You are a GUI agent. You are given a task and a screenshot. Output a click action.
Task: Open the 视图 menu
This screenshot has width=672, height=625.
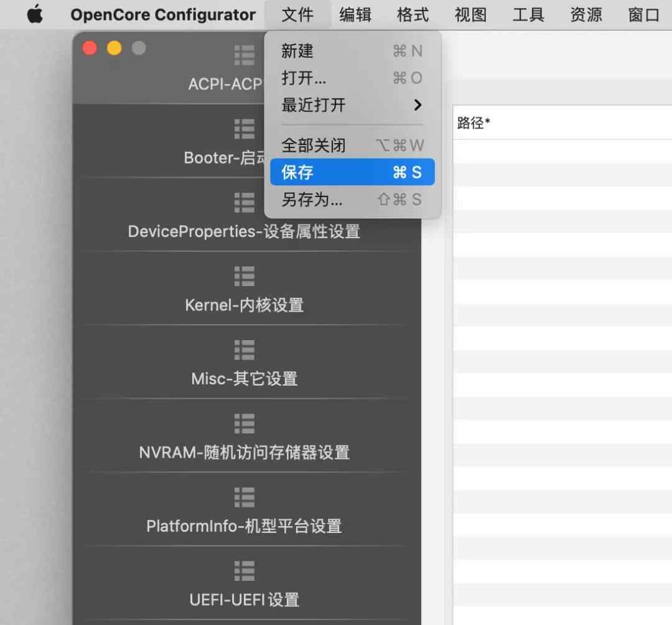(470, 15)
